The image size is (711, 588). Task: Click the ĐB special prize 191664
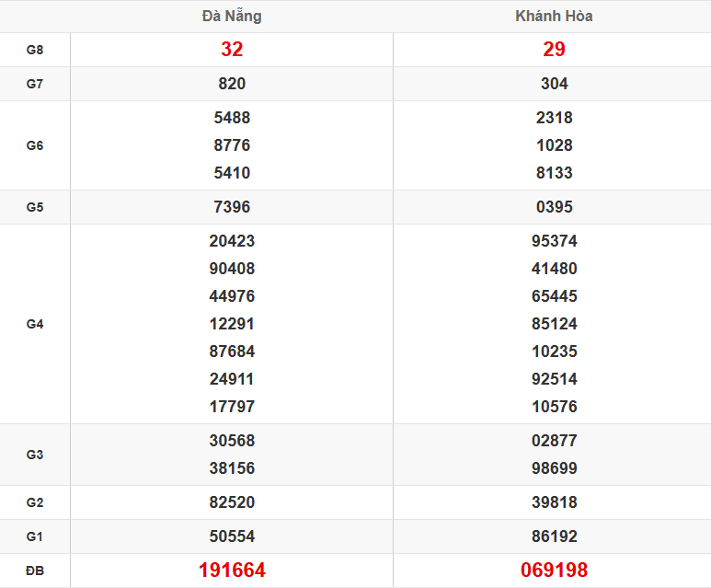(x=232, y=571)
